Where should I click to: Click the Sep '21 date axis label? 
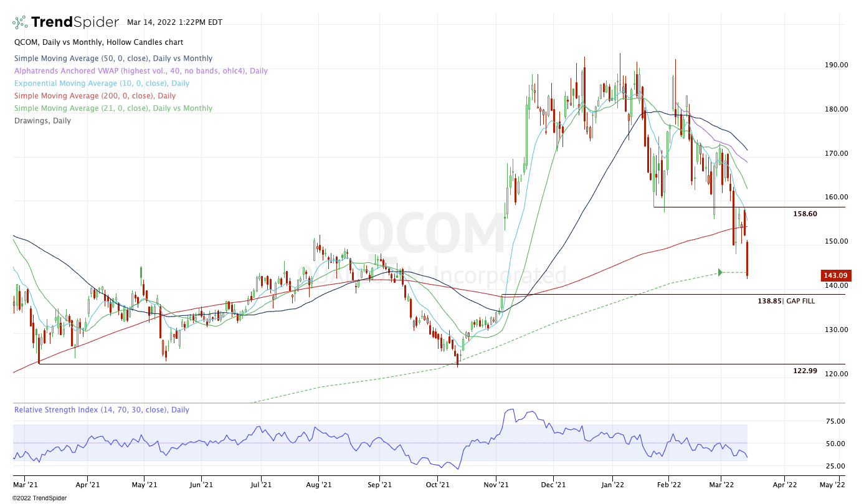click(x=379, y=483)
